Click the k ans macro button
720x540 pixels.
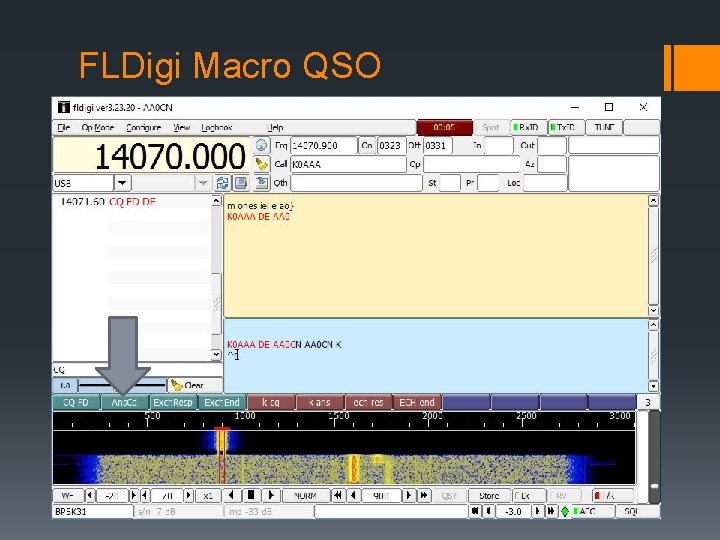pyautogui.click(x=320, y=402)
